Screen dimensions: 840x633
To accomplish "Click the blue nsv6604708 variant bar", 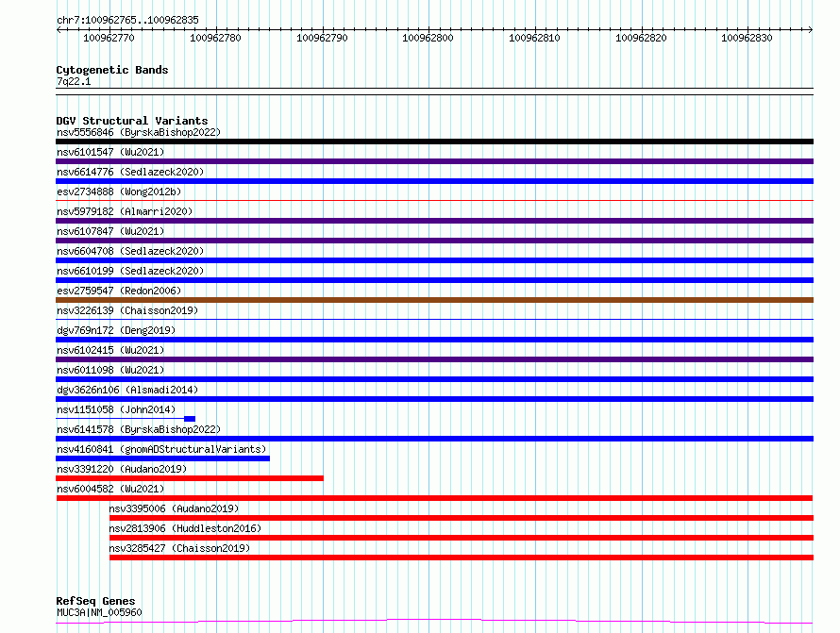I will point(434,260).
